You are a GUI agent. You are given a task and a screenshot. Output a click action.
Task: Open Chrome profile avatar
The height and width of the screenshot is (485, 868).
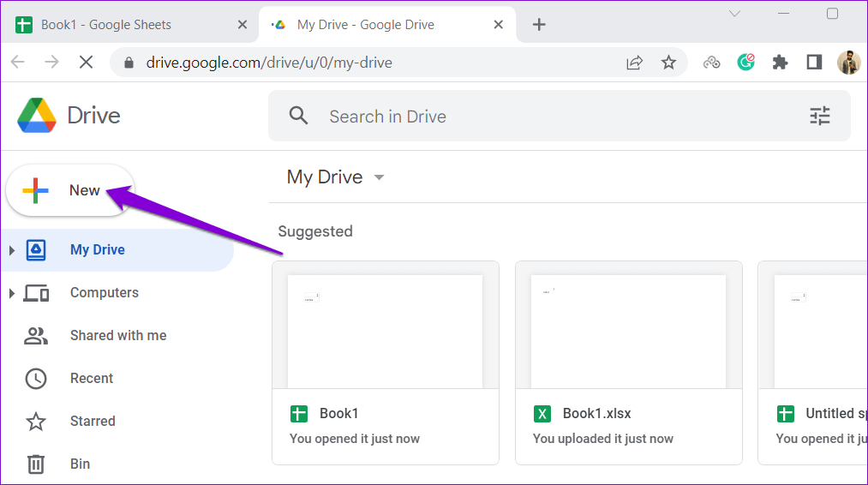[848, 63]
